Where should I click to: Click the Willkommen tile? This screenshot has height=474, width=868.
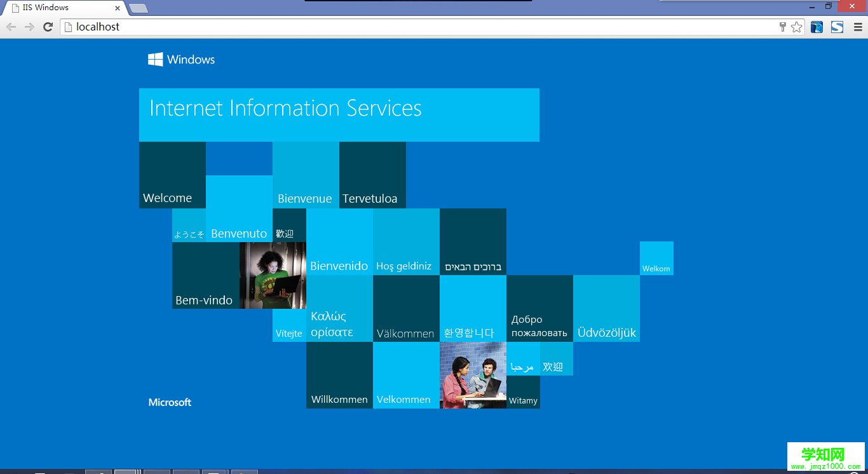[x=339, y=375]
